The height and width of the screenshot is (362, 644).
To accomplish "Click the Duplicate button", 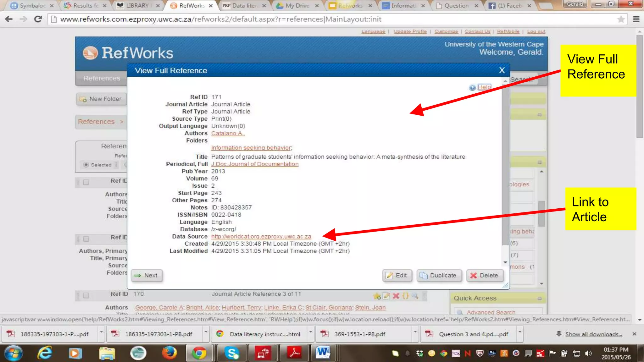I will [x=439, y=276].
